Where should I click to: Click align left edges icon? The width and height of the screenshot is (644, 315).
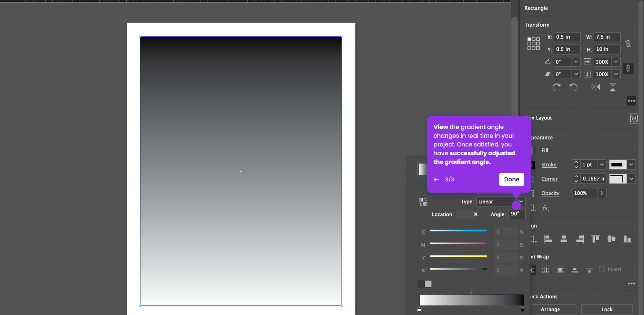pyautogui.click(x=548, y=239)
